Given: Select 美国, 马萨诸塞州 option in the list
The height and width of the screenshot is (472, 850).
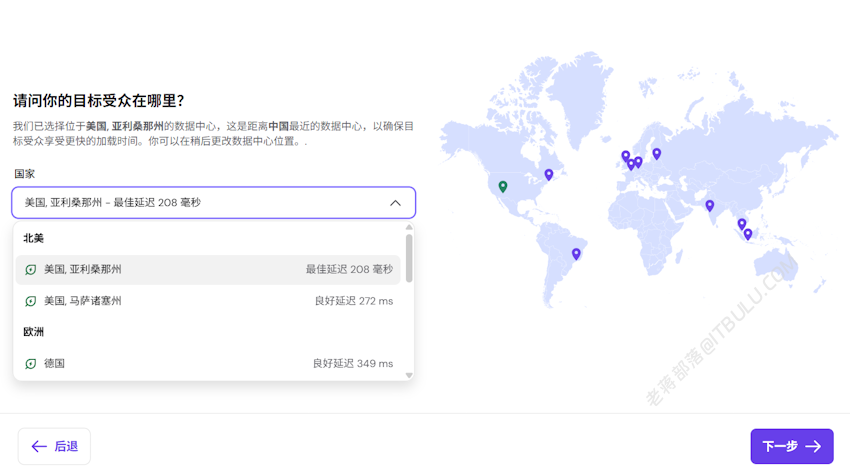Looking at the screenshot, I should pyautogui.click(x=208, y=301).
